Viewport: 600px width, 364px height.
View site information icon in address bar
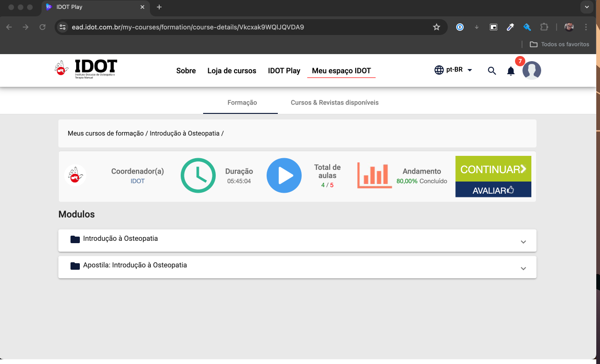tap(63, 27)
